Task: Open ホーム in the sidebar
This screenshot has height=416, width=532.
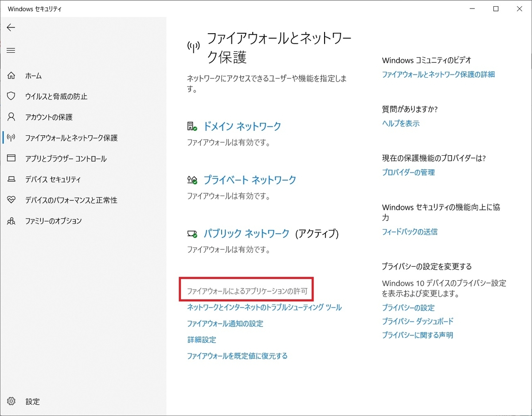Action: coord(34,76)
